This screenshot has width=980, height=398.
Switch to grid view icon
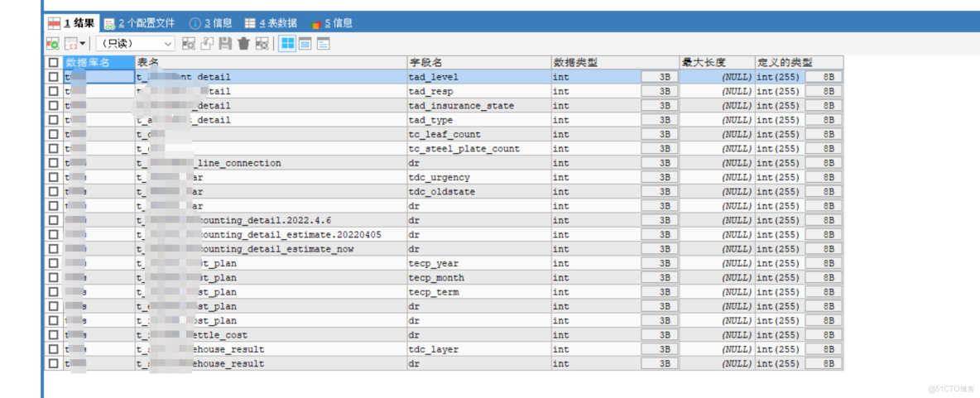point(287,44)
